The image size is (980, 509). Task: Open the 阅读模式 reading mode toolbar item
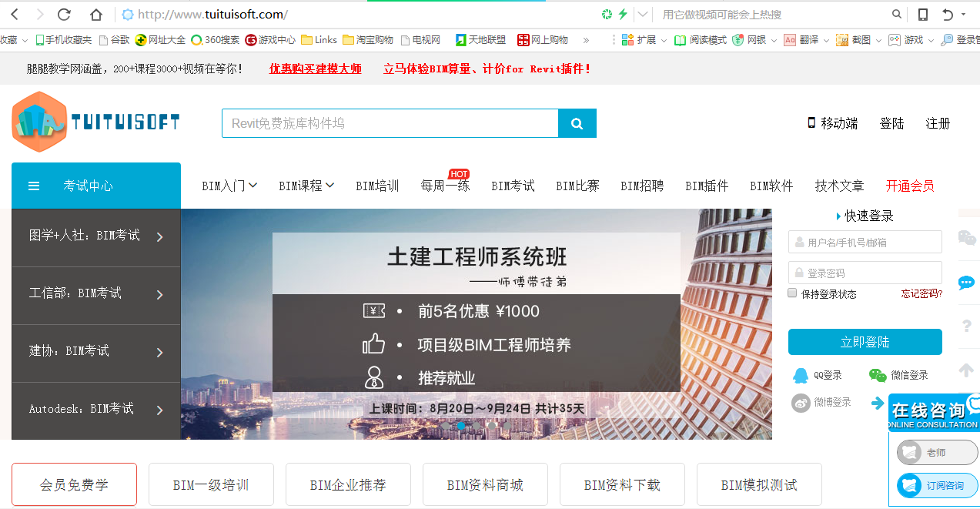point(700,40)
